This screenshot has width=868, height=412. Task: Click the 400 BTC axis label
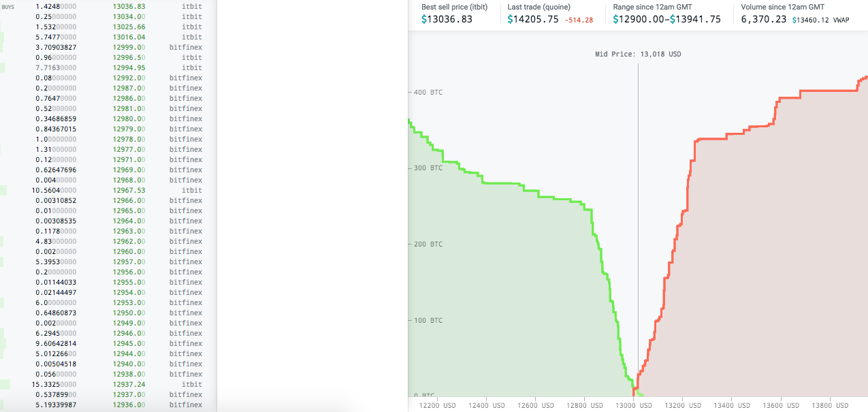point(427,92)
